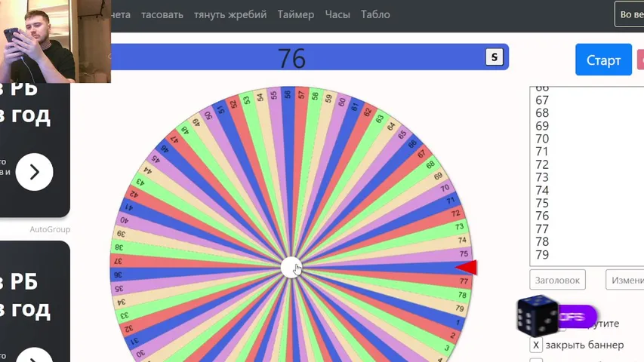Click the wheel center hub
This screenshot has height=362, width=644.
click(x=291, y=268)
